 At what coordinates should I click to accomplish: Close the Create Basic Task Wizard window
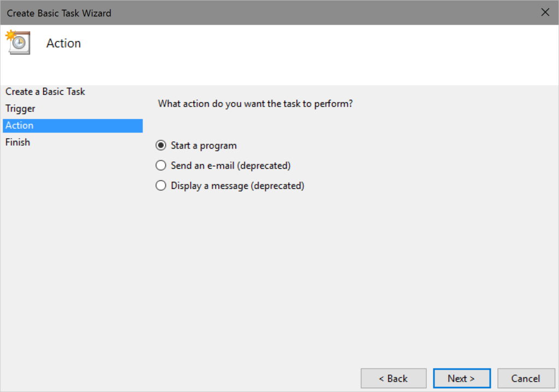point(545,12)
